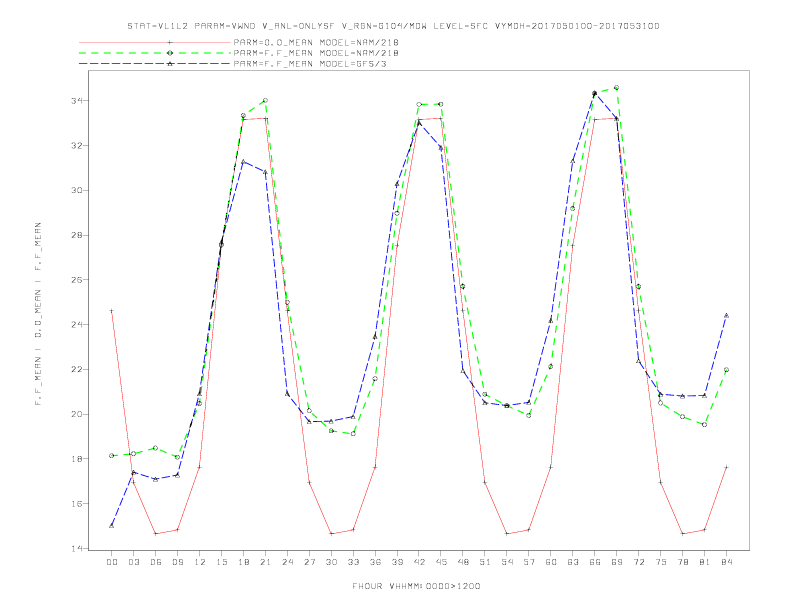Click y-axis tick label 34
This screenshot has height=612, width=792.
tap(77, 101)
